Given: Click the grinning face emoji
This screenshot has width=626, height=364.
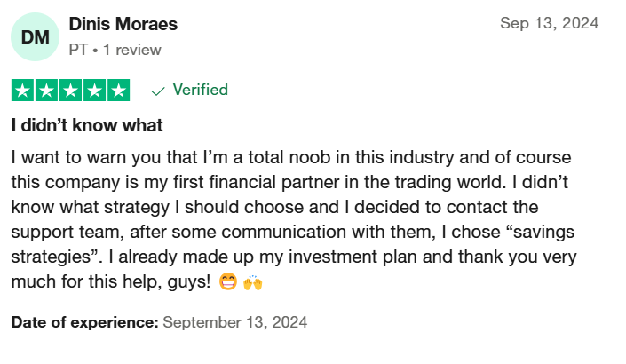Looking at the screenshot, I should pos(228,281).
